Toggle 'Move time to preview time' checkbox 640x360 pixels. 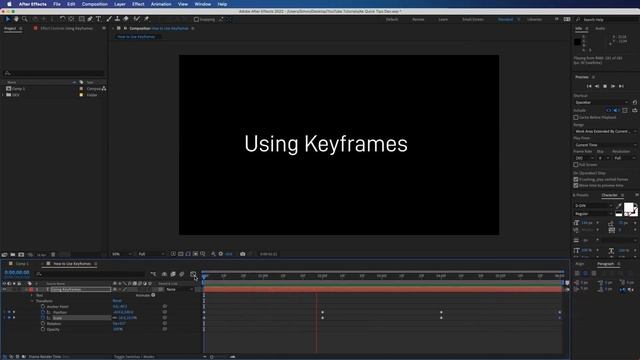[576, 186]
